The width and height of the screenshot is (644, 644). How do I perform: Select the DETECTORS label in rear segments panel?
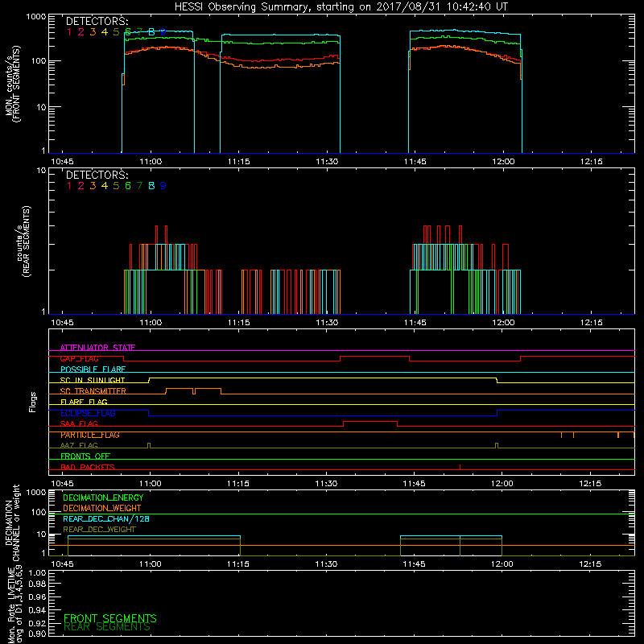pos(97,175)
